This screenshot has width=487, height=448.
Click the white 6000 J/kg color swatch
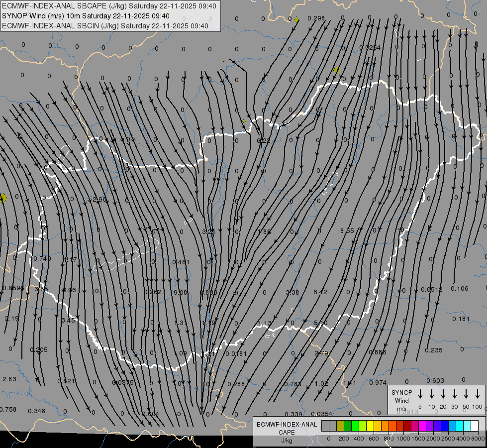click(x=475, y=426)
